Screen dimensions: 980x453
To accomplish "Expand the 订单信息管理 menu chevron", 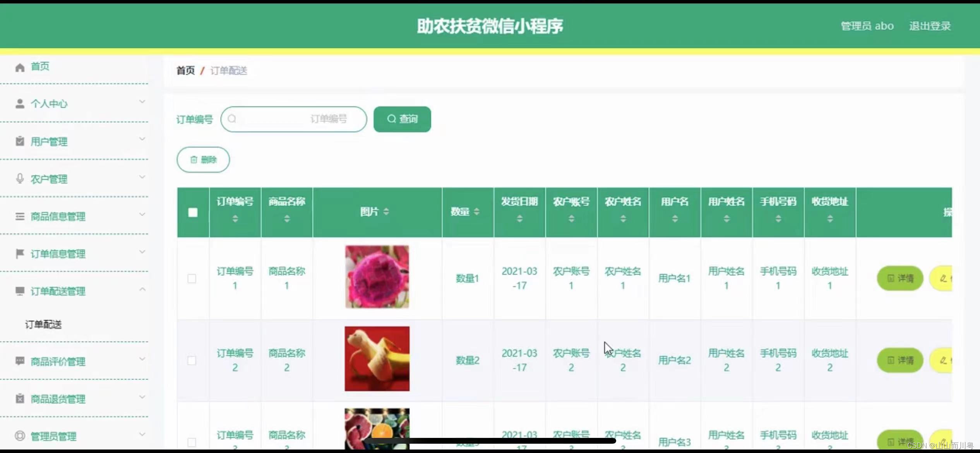I will tap(142, 252).
